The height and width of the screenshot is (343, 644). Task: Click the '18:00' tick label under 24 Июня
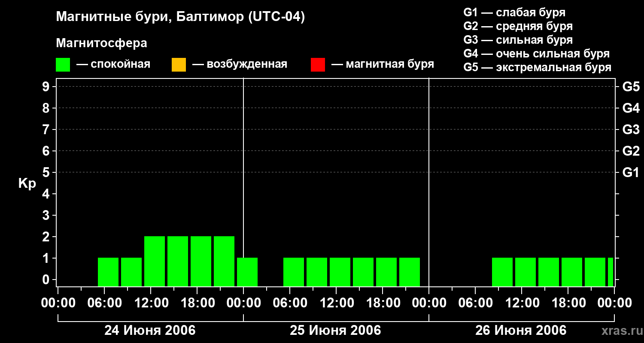coord(197,303)
